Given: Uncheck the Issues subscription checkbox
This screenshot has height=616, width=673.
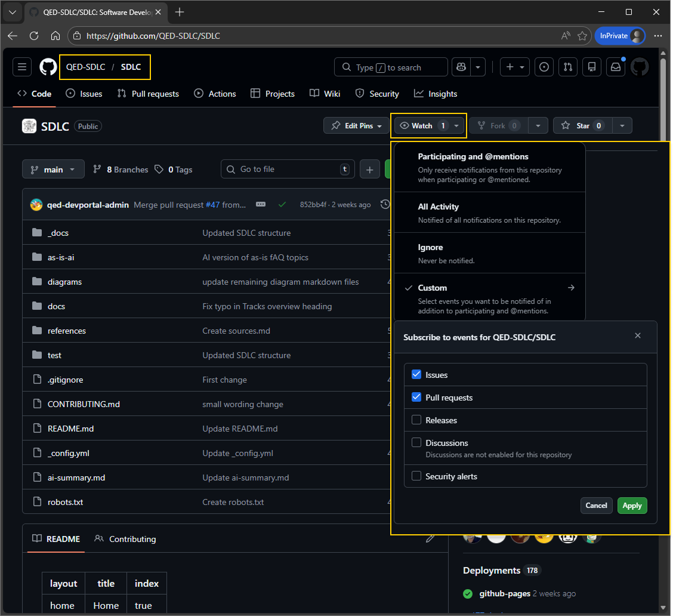Looking at the screenshot, I should pos(416,374).
